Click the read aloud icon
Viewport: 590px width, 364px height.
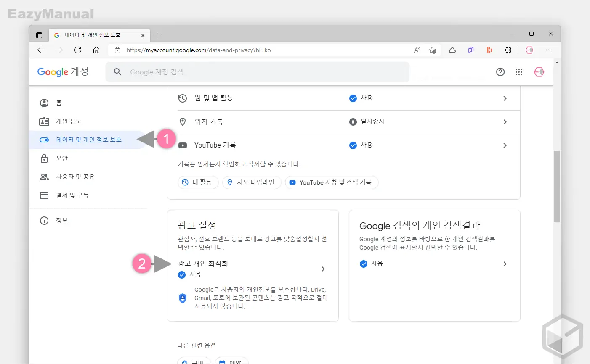[x=417, y=50]
